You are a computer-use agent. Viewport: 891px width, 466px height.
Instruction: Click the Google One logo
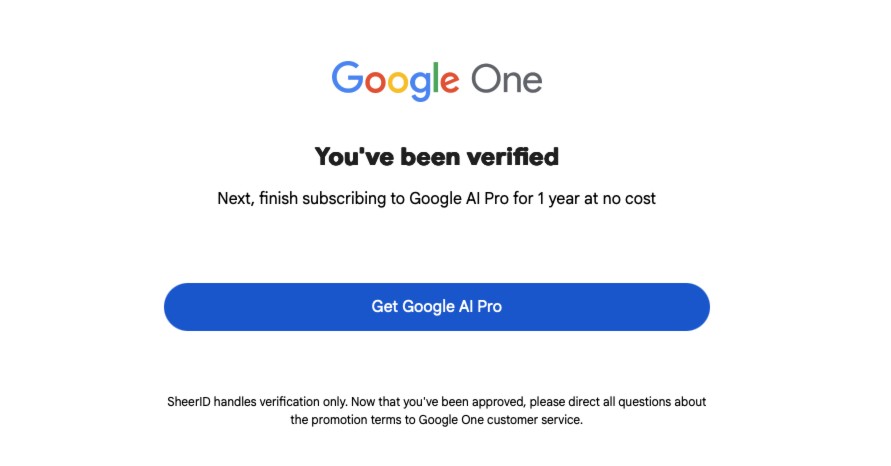tap(437, 80)
